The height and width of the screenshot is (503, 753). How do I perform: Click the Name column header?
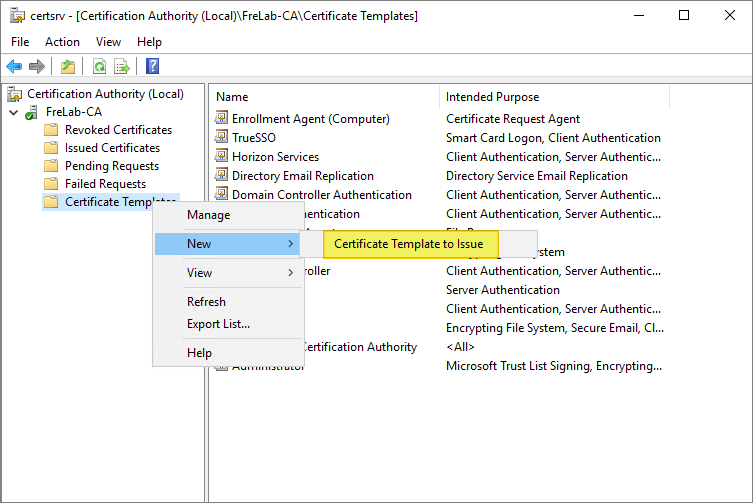(232, 97)
